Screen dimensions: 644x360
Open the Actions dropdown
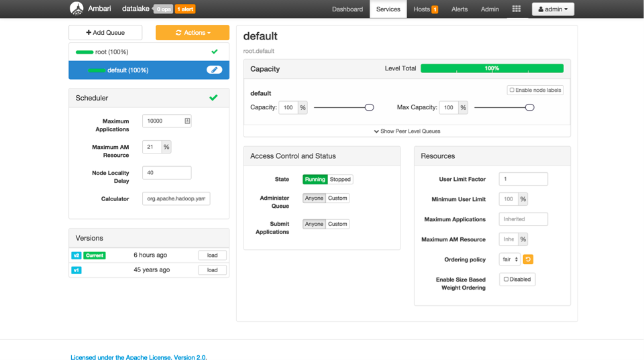point(193,32)
